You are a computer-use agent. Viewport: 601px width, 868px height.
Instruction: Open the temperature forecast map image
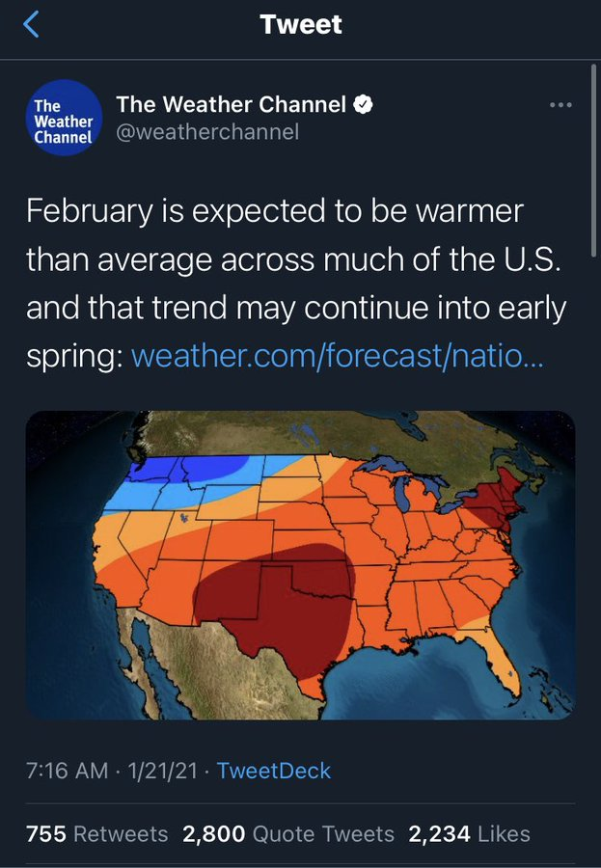coord(300,564)
